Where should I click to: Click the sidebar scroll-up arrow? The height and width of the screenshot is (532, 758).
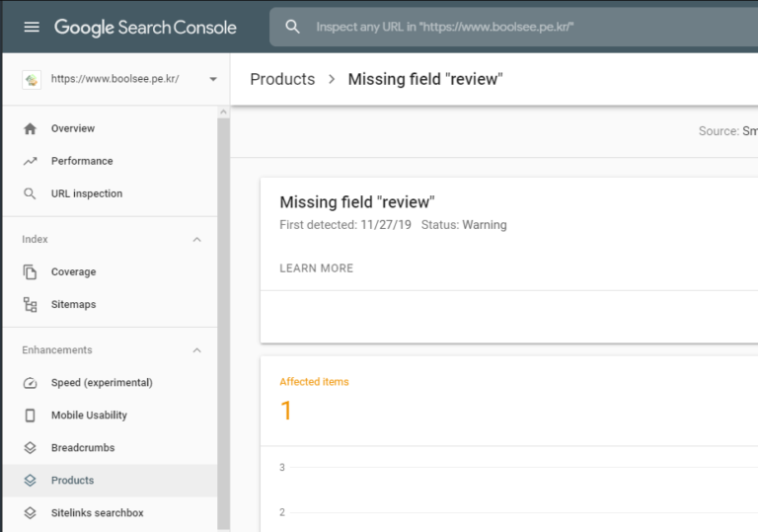223,112
